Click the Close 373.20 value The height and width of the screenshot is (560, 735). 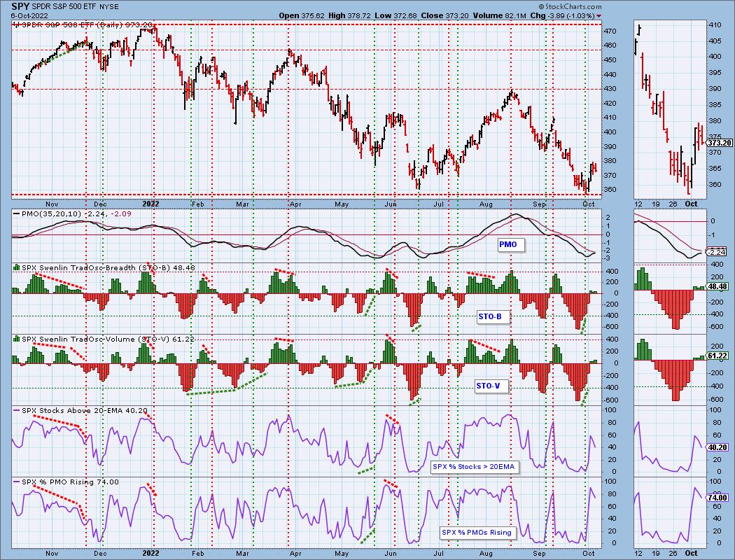pos(444,15)
